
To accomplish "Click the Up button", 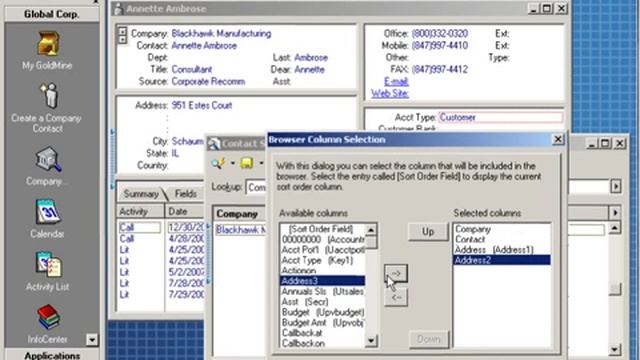I will [x=428, y=232].
